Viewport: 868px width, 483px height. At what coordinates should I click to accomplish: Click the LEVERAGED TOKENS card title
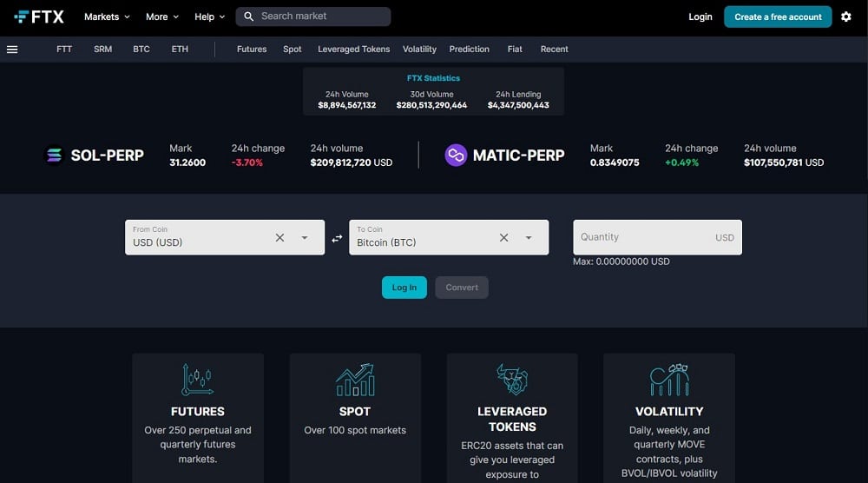512,420
